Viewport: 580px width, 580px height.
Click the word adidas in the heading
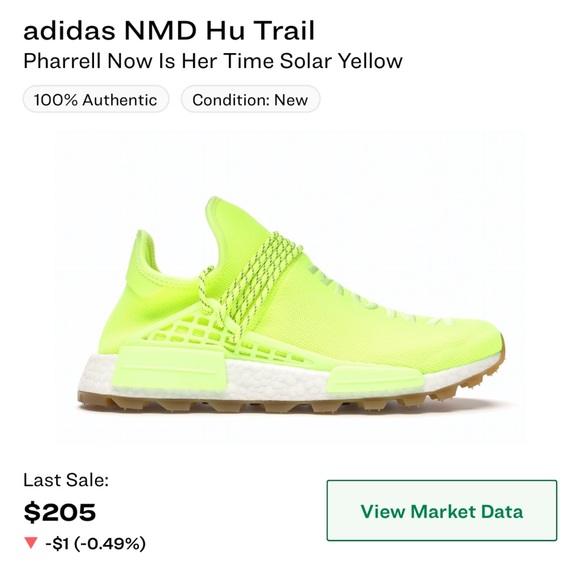pos(70,30)
